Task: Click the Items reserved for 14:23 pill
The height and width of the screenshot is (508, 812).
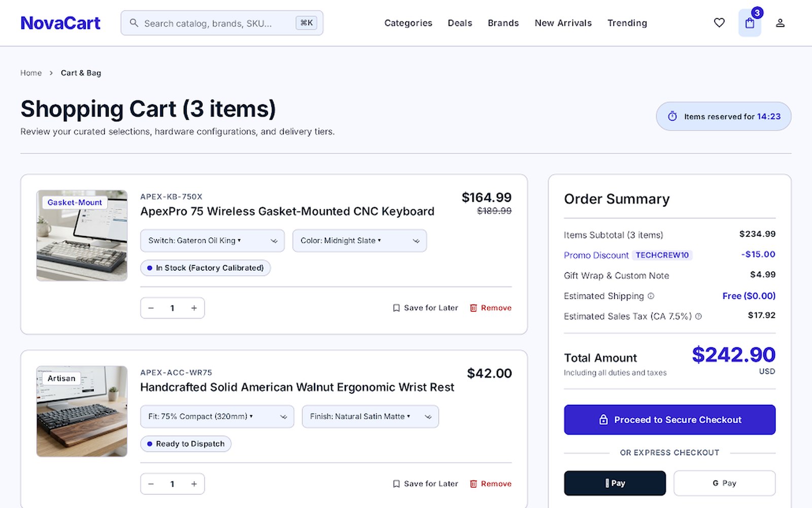Action: click(x=724, y=116)
